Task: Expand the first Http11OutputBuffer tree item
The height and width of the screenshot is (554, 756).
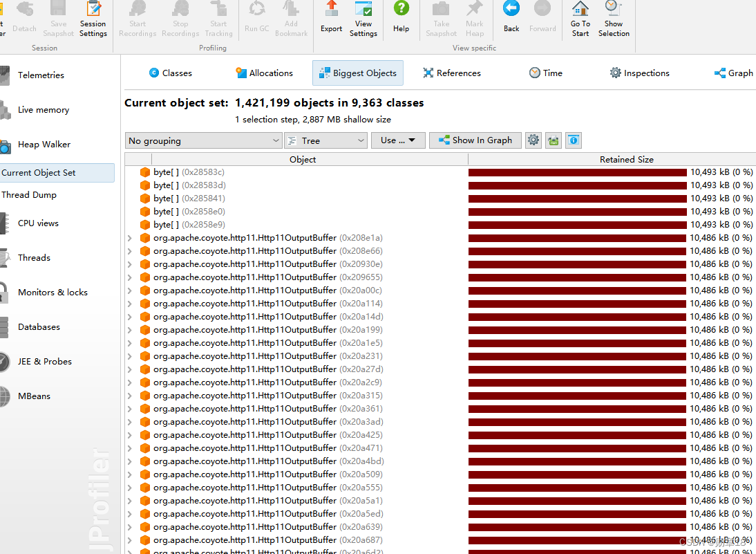Action: [x=131, y=237]
